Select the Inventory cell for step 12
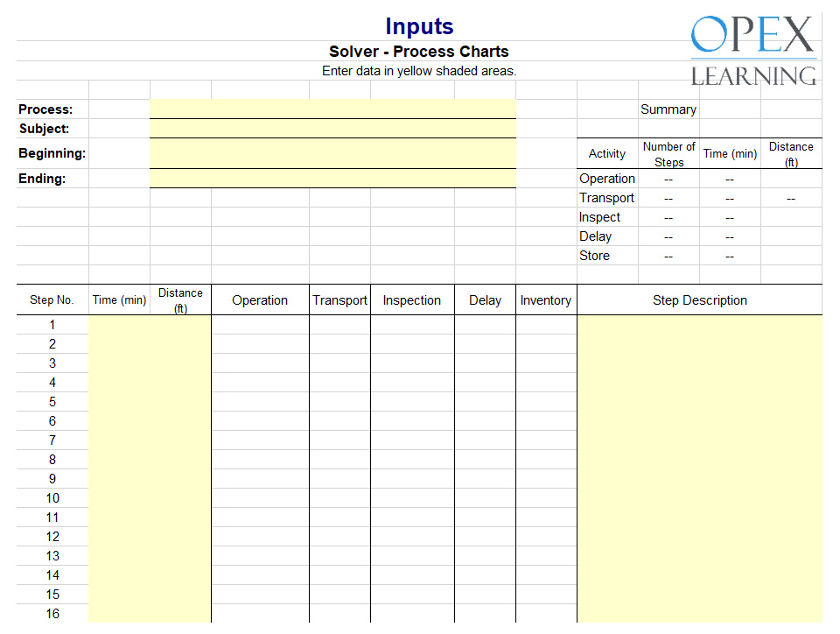The image size is (840, 634). (546, 537)
